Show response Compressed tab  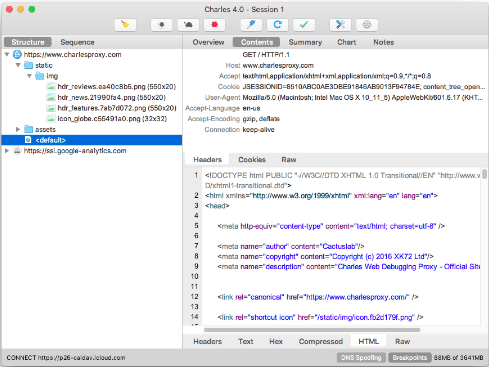(321, 341)
